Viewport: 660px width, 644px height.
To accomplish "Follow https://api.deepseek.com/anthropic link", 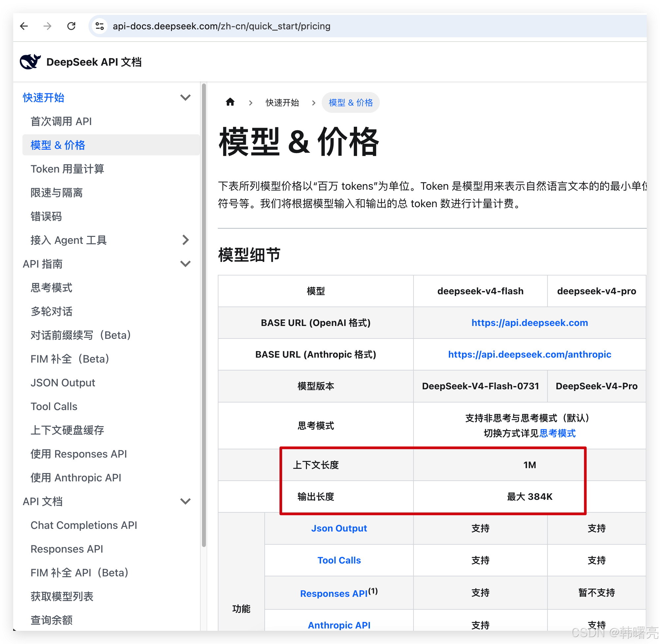I will pyautogui.click(x=529, y=354).
